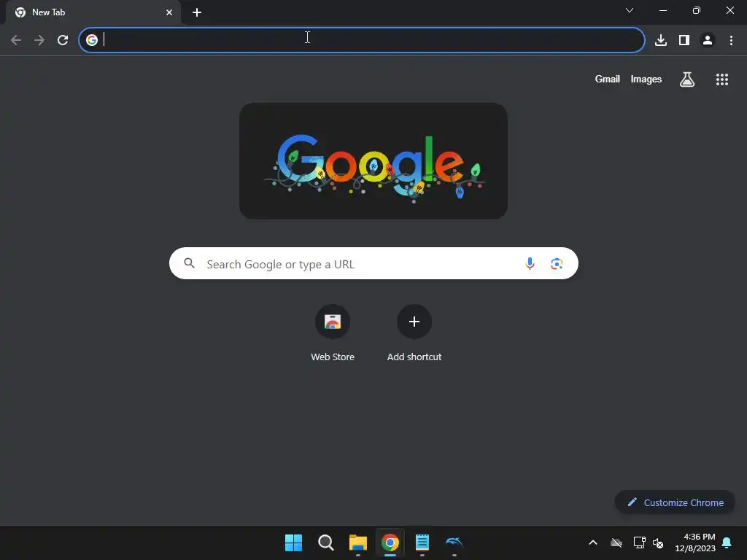Minimize the Chrome window
This screenshot has width=747, height=560.
(662, 10)
